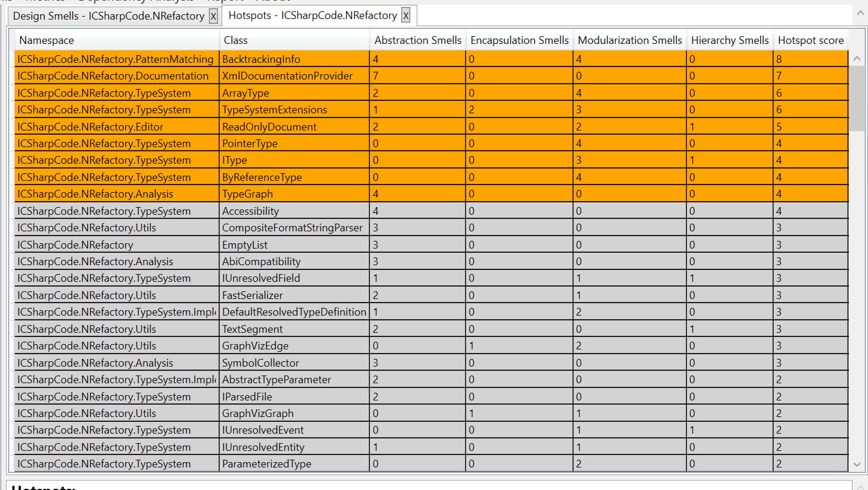Click table scrollbar up arrow
The width and height of the screenshot is (868, 490).
857,58
